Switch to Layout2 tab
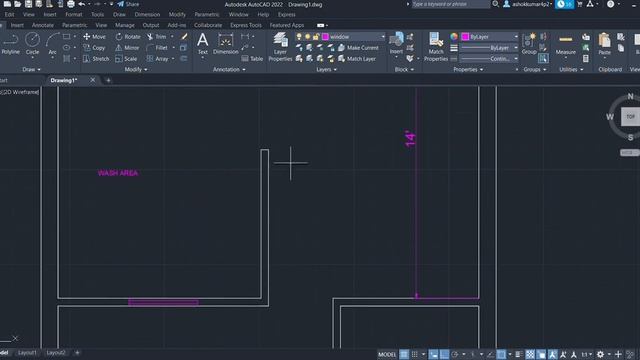Image resolution: width=640 pixels, height=360 pixels. [56, 353]
